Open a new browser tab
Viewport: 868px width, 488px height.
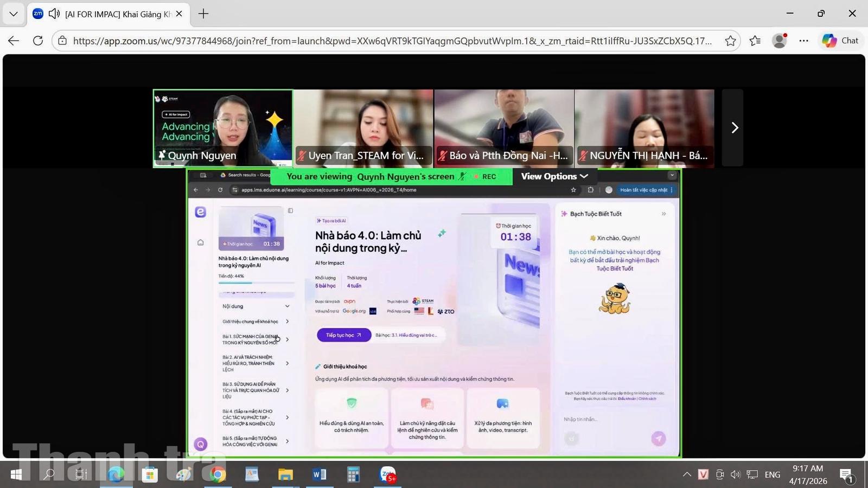(x=203, y=14)
